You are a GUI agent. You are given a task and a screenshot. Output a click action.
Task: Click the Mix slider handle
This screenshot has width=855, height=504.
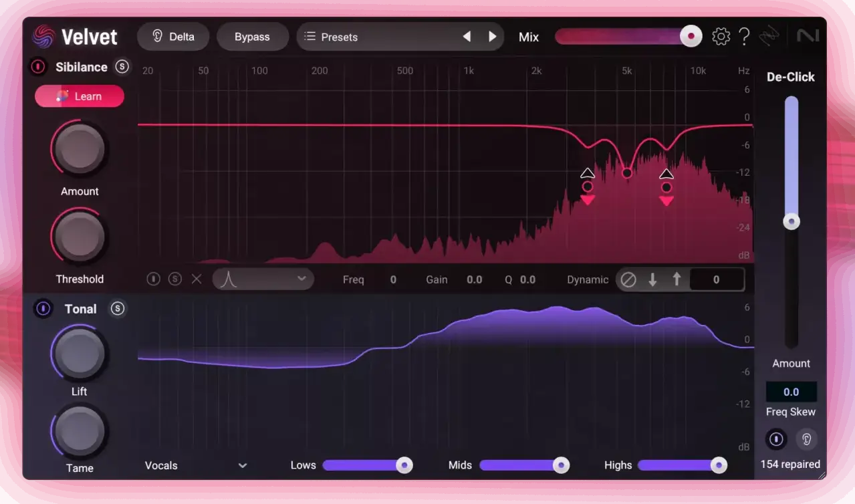(x=691, y=37)
